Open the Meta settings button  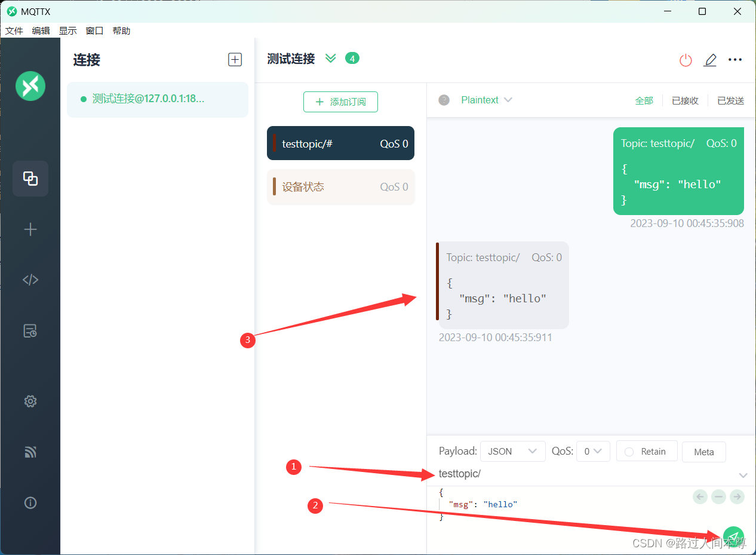tap(704, 452)
